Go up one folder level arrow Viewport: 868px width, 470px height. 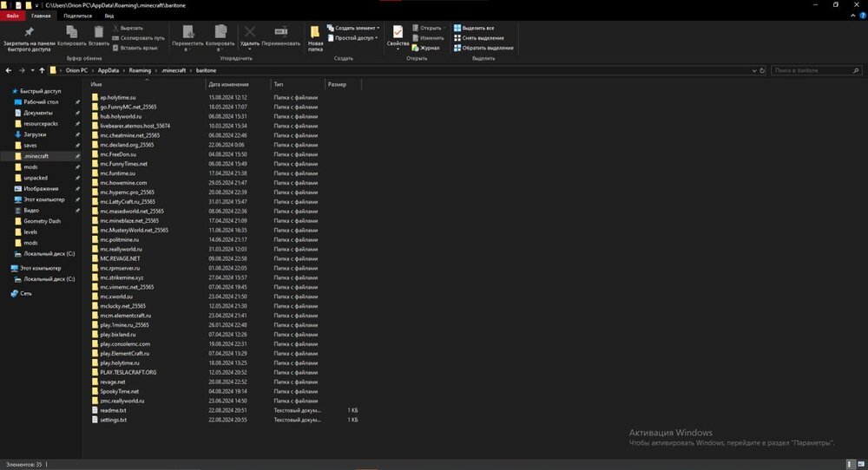[42, 70]
